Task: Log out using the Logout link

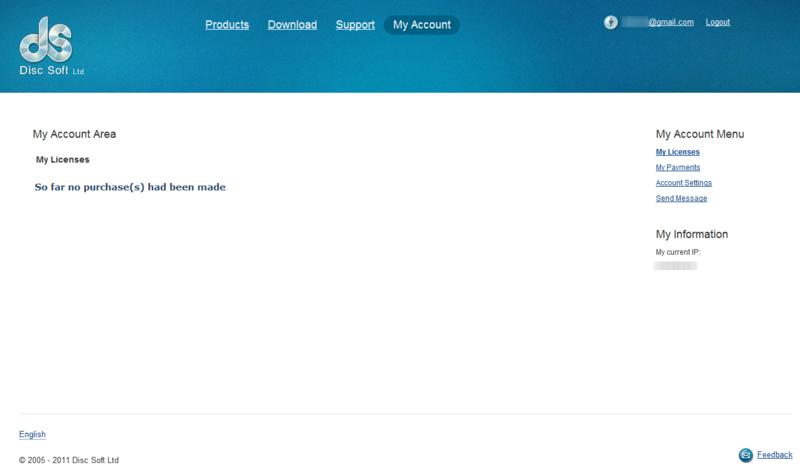Action: (x=718, y=22)
